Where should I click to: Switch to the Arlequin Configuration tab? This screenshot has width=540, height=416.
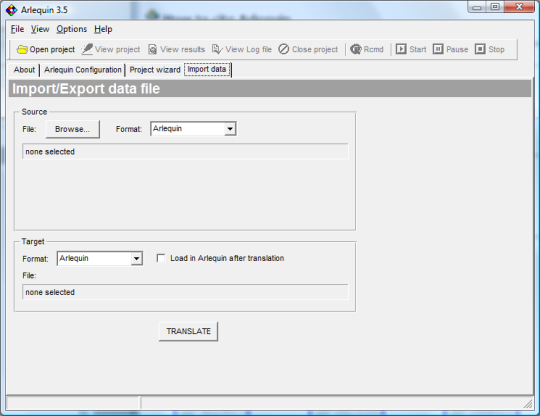pyautogui.click(x=83, y=70)
